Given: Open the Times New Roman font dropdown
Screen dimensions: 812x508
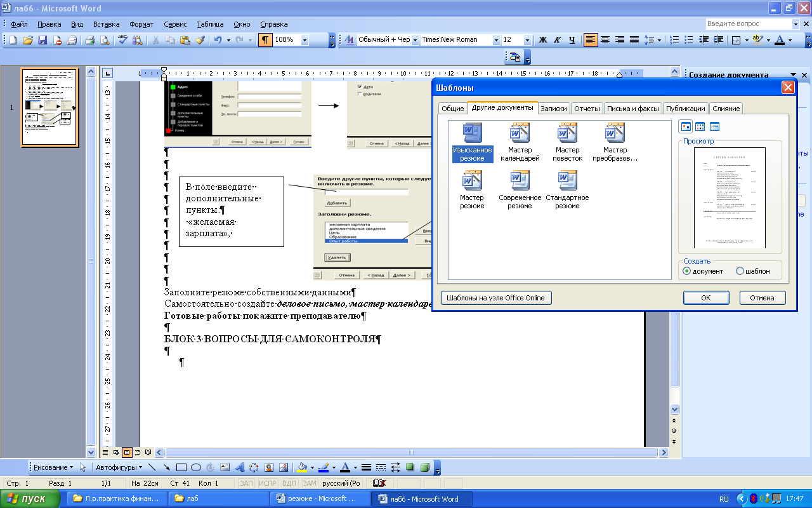Looking at the screenshot, I should [x=496, y=40].
